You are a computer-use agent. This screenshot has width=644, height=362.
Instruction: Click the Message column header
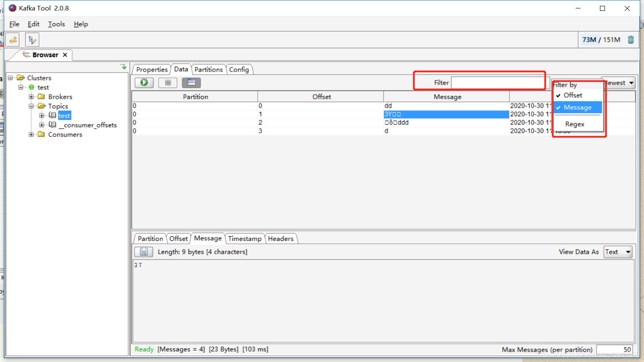[447, 97]
